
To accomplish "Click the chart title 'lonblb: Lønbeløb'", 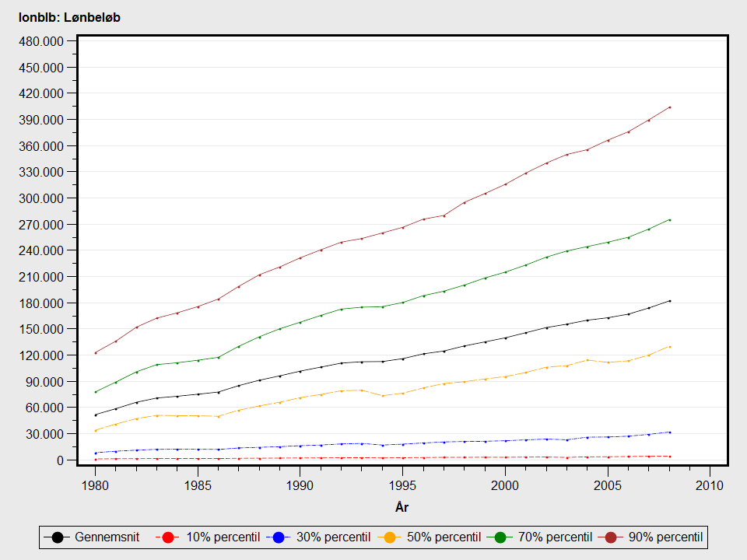I will 64,17.
